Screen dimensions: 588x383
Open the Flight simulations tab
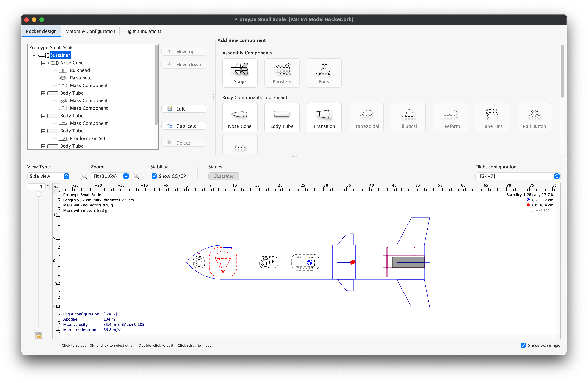tap(143, 31)
